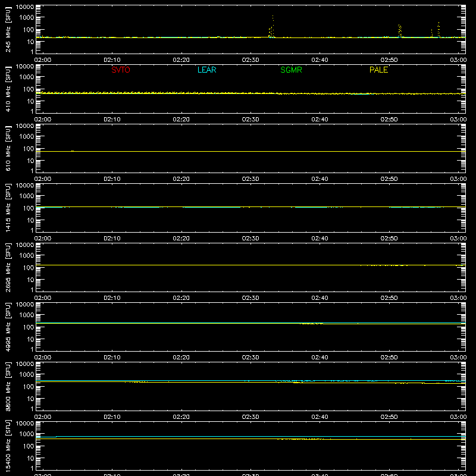Select the 15400 MHz [SFU] axis title
Screen dimensions: 476x476
tap(8, 446)
